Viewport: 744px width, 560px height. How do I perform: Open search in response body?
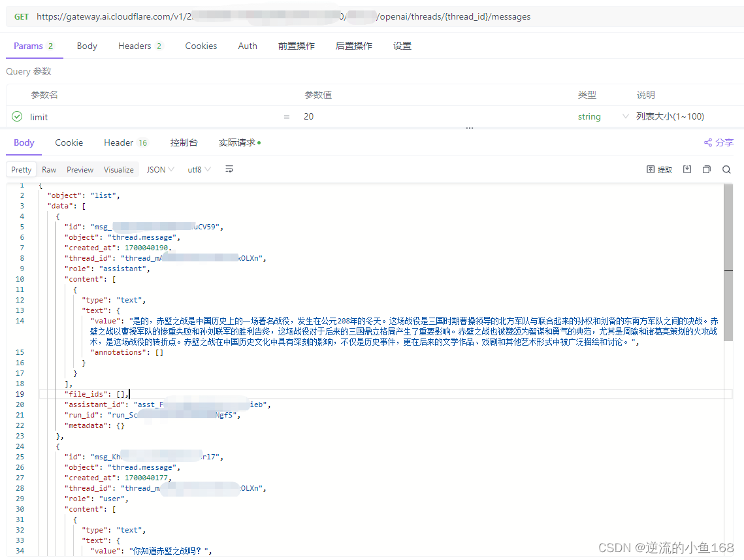click(x=726, y=170)
